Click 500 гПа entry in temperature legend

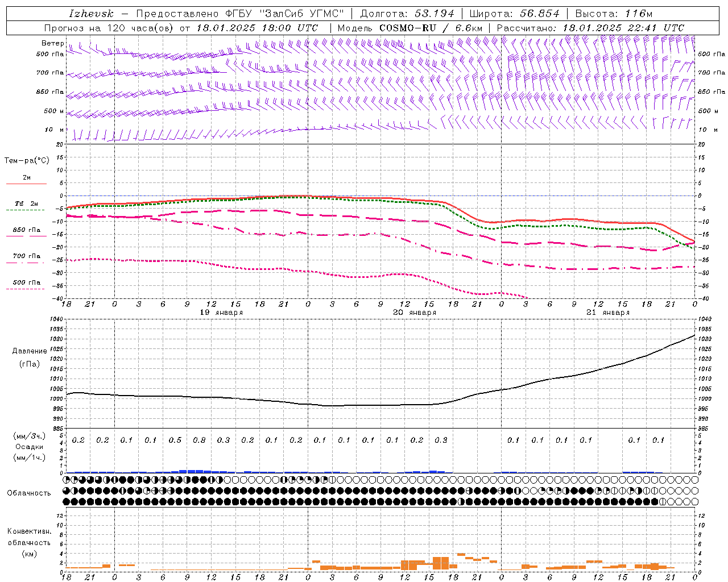pyautogui.click(x=26, y=282)
